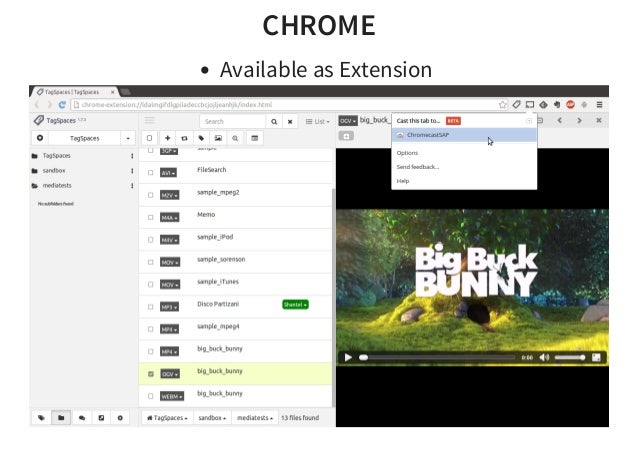Click the hamburger lines above file list
The image size is (638, 465).
(149, 120)
